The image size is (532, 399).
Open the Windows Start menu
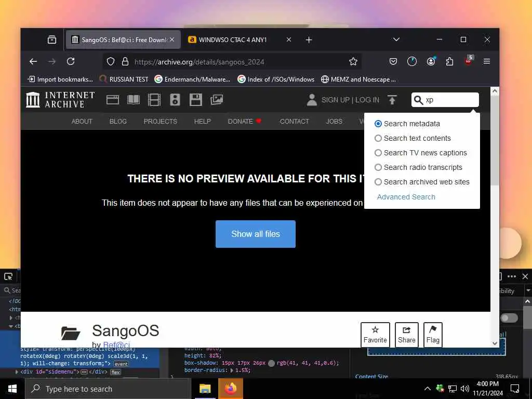click(x=12, y=389)
